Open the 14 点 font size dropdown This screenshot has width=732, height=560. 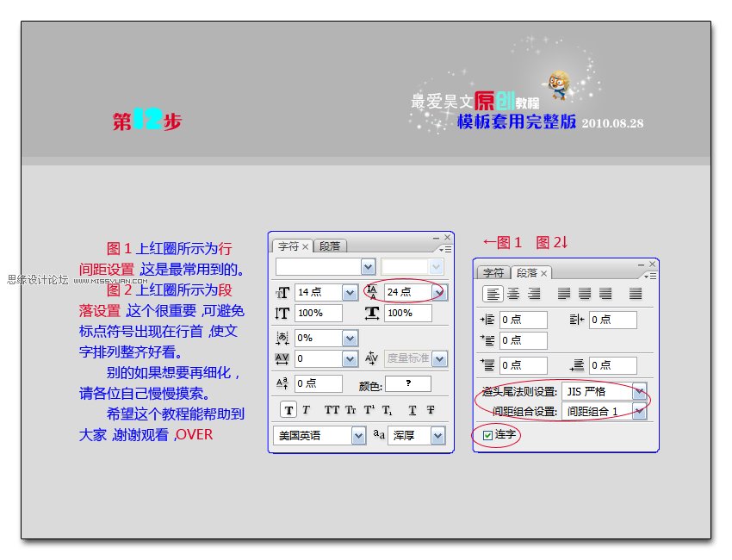click(350, 293)
